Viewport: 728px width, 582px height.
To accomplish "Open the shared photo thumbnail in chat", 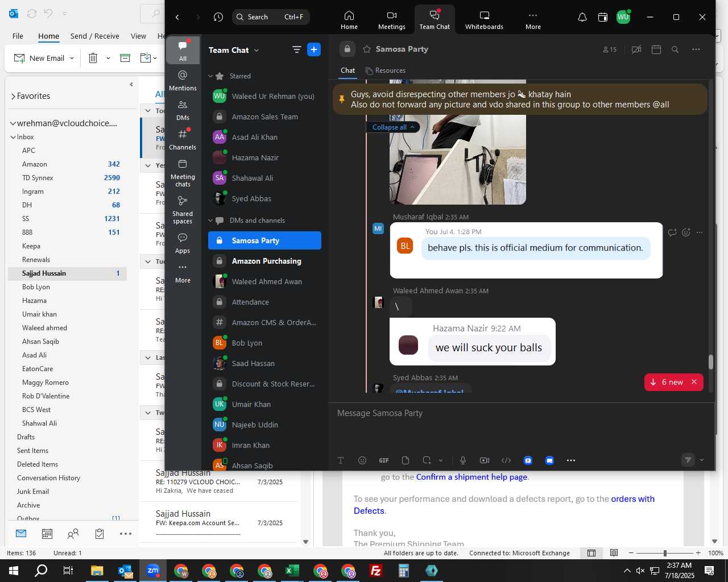I will [x=458, y=159].
